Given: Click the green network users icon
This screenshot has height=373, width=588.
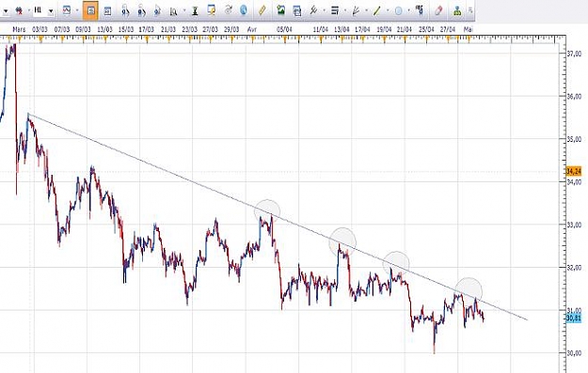Looking at the screenshot, I should [x=457, y=11].
